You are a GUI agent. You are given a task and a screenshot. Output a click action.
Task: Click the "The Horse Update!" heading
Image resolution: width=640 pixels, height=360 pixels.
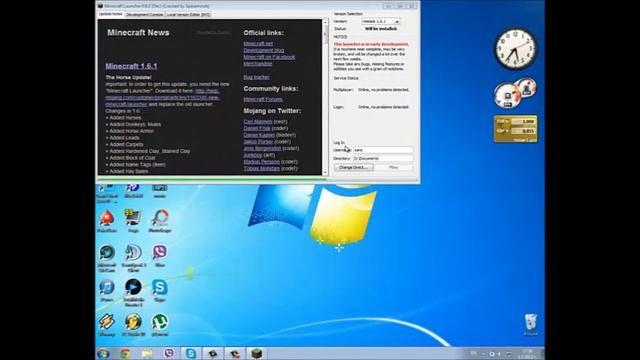128,78
